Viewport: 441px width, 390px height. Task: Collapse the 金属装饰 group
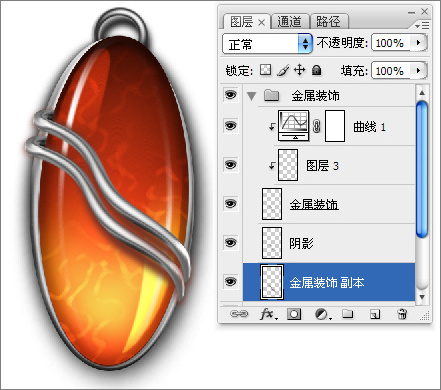(251, 96)
